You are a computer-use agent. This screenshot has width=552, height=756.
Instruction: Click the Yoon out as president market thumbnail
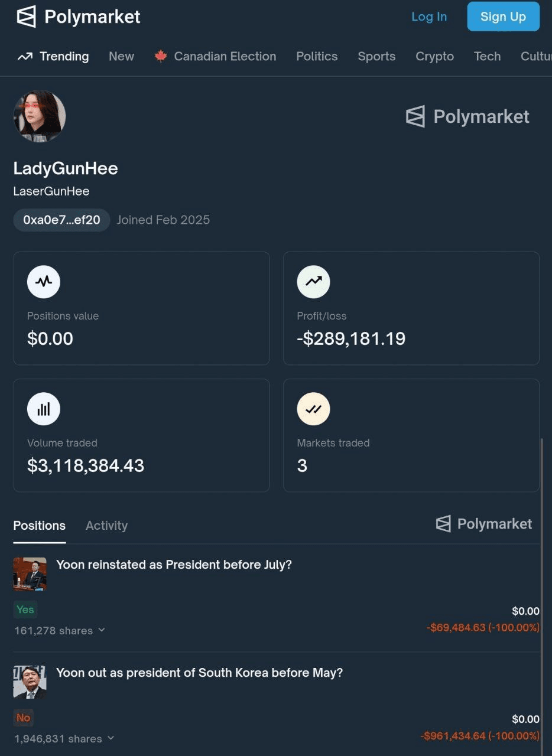pos(30,682)
